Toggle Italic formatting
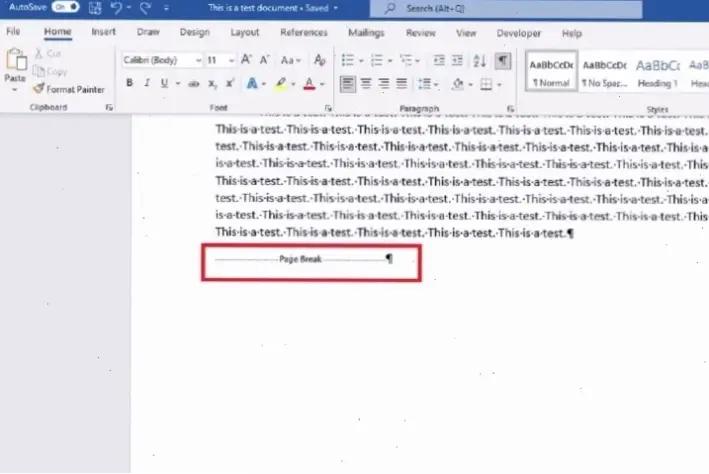Screen dimensions: 709x474 click(147, 83)
